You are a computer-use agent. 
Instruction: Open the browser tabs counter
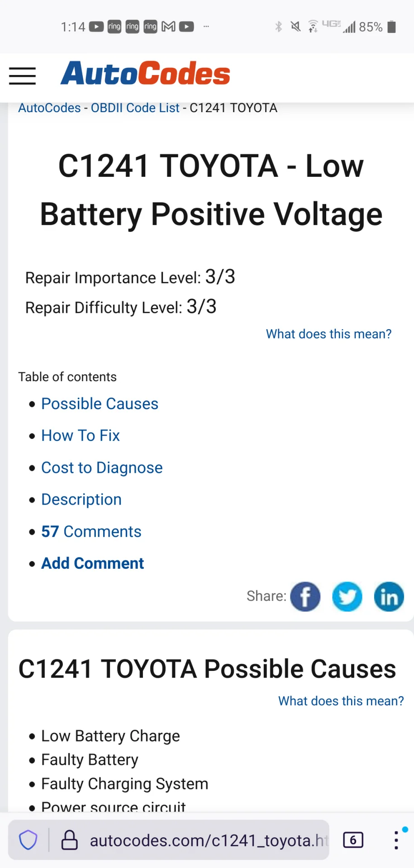(x=353, y=840)
